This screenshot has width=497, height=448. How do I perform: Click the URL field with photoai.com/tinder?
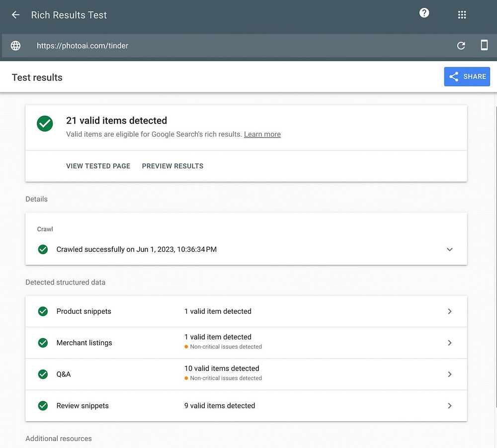point(83,46)
